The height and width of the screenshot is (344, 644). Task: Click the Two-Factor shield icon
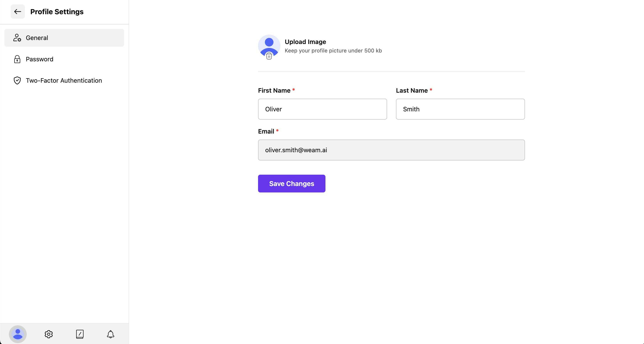pyautogui.click(x=17, y=80)
